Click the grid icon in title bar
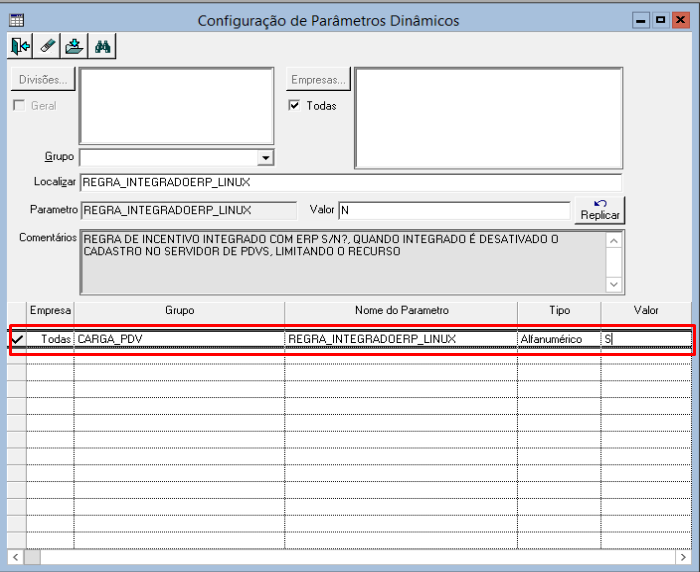Screen dimensions: 700x572 pyautogui.click(x=17, y=20)
